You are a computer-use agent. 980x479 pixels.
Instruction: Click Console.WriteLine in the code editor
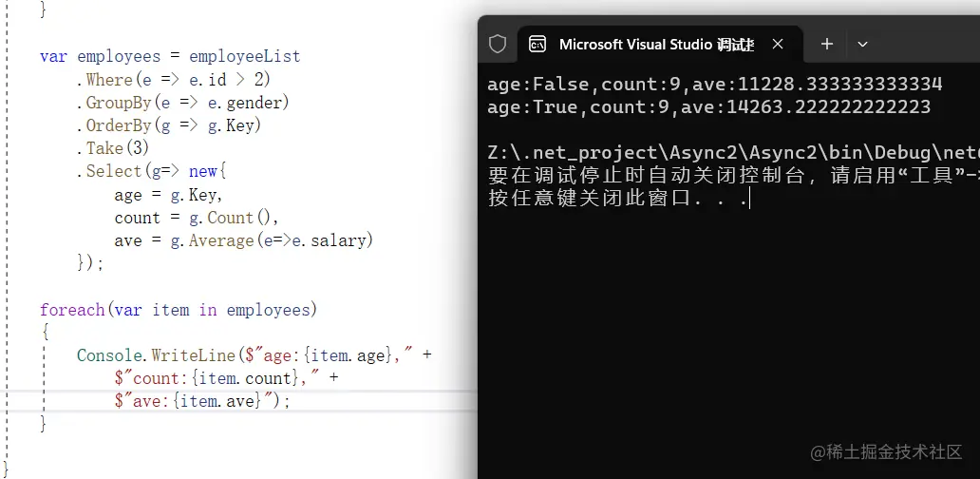157,355
